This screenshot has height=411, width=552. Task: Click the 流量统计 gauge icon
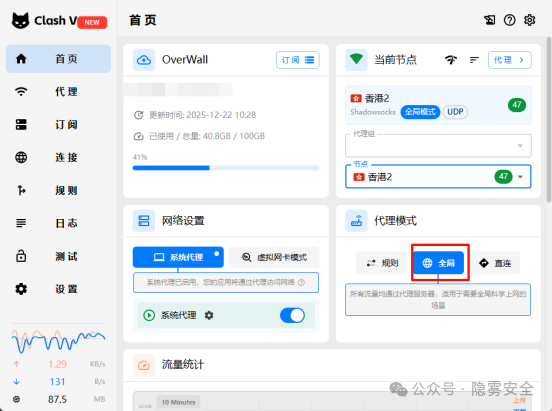(144, 365)
